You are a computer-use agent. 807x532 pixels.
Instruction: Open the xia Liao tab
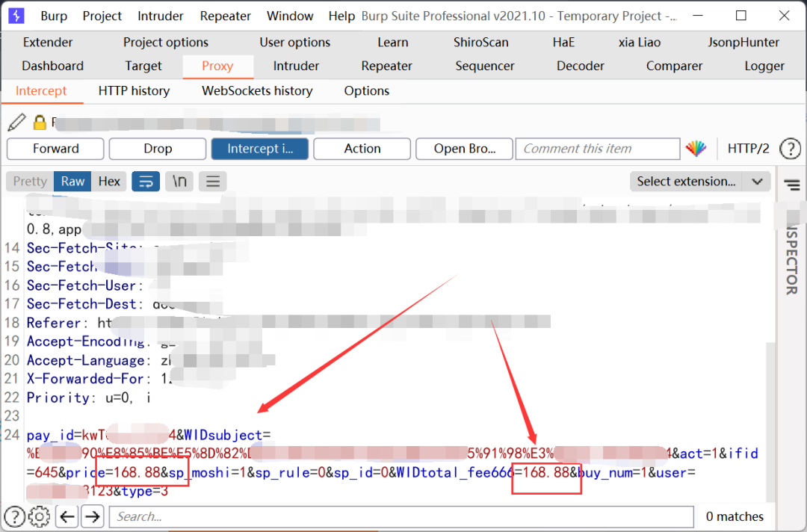coord(640,42)
